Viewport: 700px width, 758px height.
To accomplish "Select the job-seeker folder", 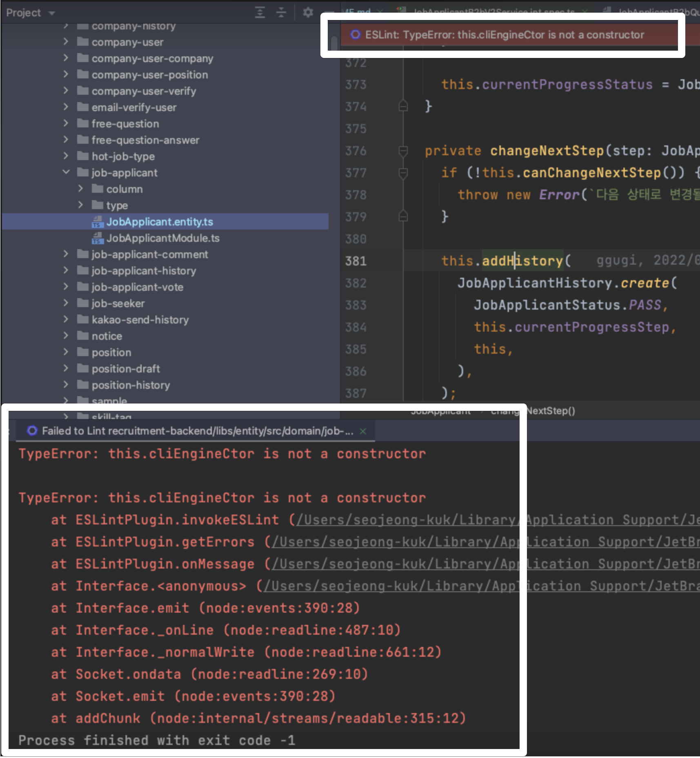I will click(x=118, y=303).
